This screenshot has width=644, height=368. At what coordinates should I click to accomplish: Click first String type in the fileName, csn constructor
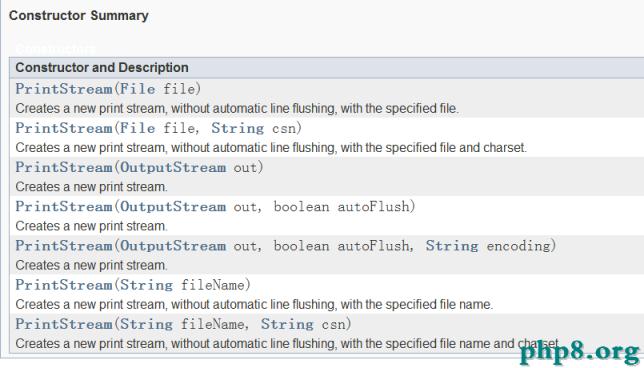click(x=146, y=324)
